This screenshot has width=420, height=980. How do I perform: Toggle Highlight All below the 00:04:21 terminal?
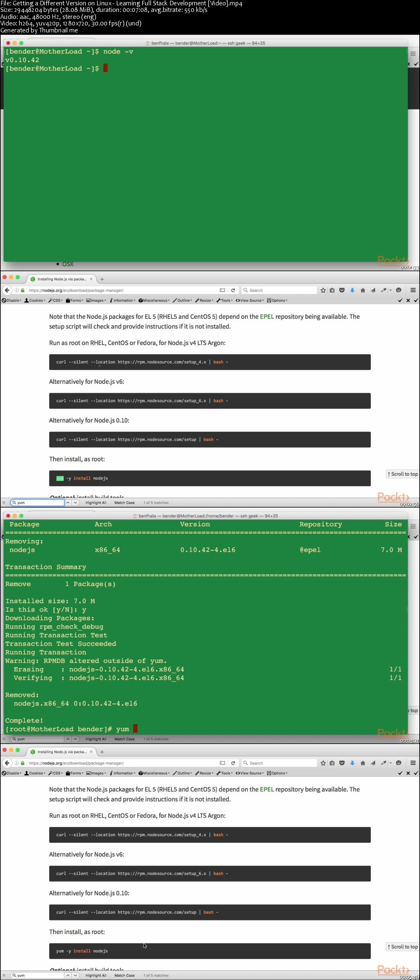(x=96, y=739)
